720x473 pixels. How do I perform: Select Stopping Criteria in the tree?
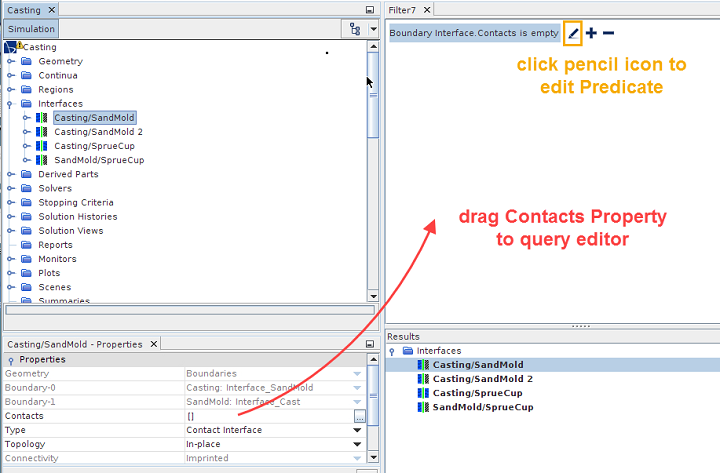point(77,202)
